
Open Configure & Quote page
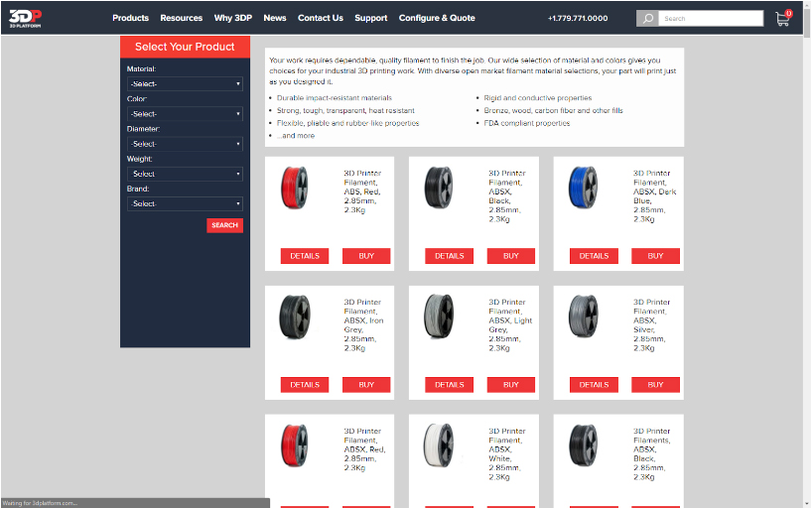437,18
